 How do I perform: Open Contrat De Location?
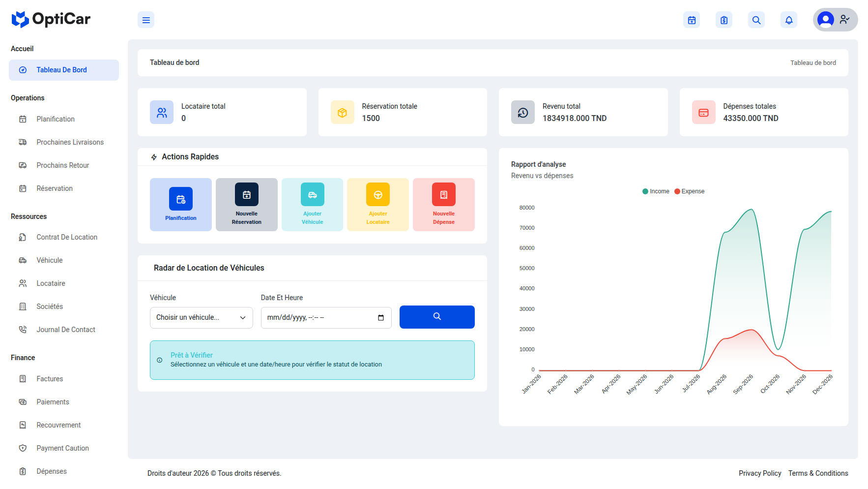(x=64, y=237)
